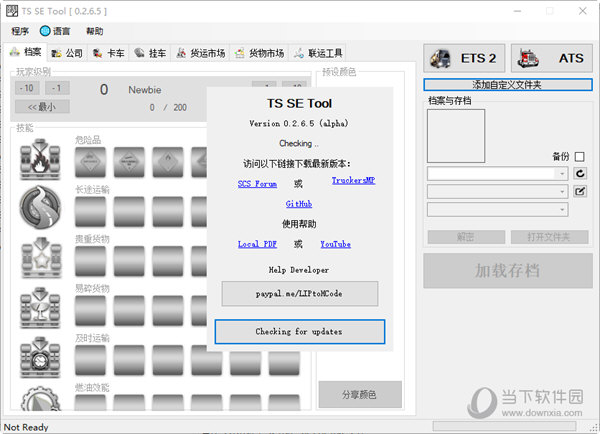Open the SCS Forum link
Screen dimensions: 600x434
pyautogui.click(x=257, y=184)
